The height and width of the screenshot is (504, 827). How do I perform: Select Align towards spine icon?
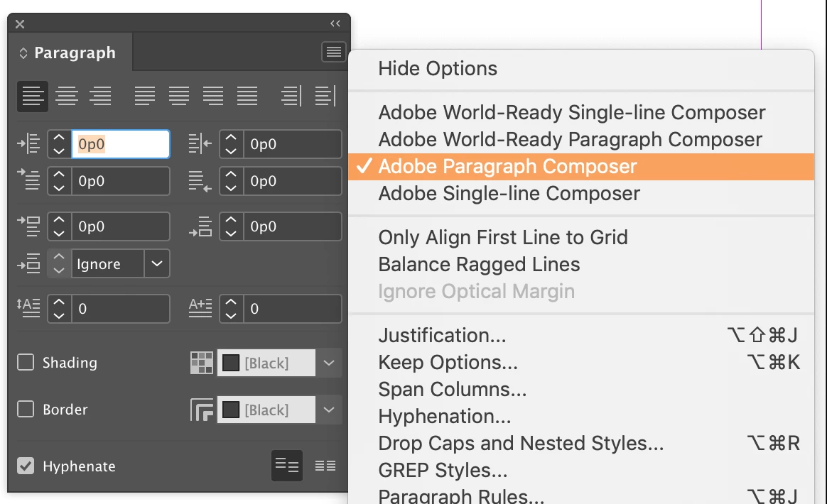pos(291,97)
